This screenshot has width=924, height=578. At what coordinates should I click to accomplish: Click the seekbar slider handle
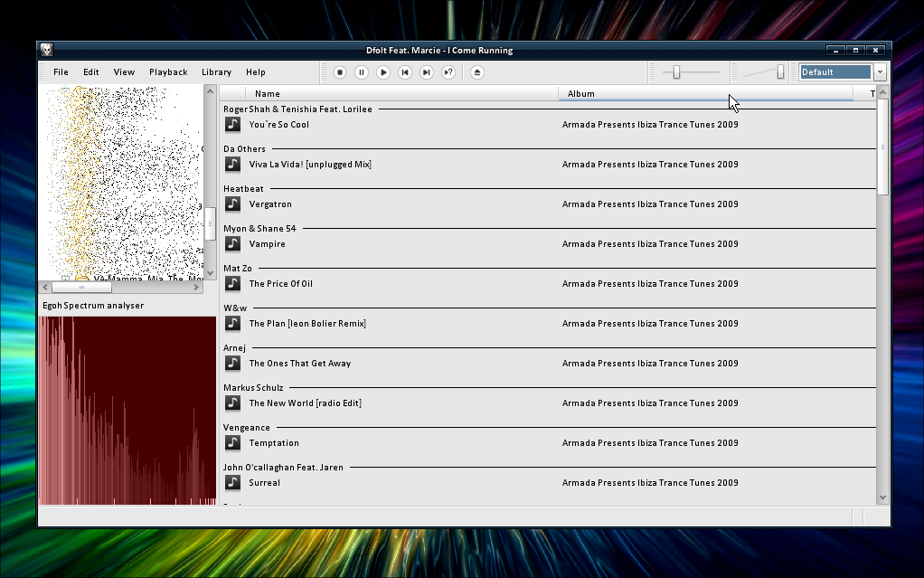tap(676, 72)
